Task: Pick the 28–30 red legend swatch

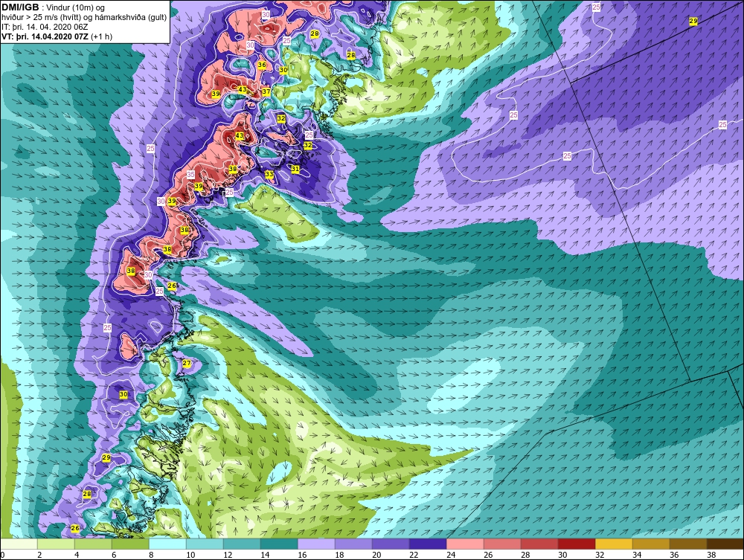Action: click(539, 544)
